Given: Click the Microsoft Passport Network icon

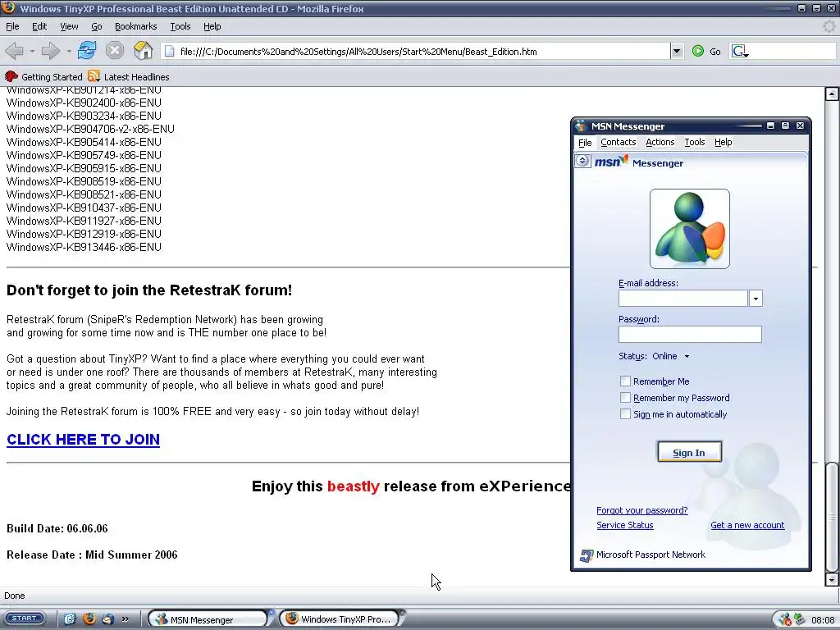Looking at the screenshot, I should click(x=587, y=555).
